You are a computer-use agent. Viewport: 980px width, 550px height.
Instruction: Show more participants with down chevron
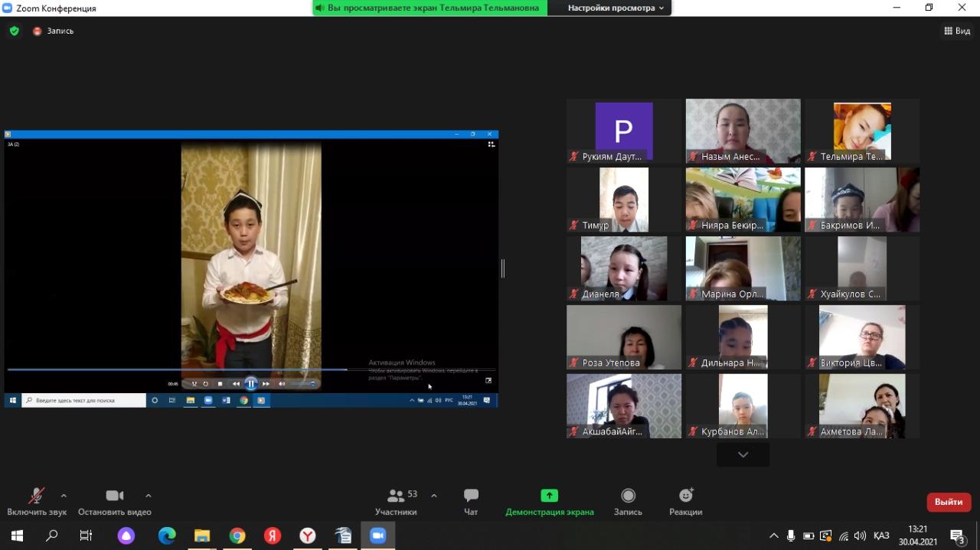[x=743, y=454]
